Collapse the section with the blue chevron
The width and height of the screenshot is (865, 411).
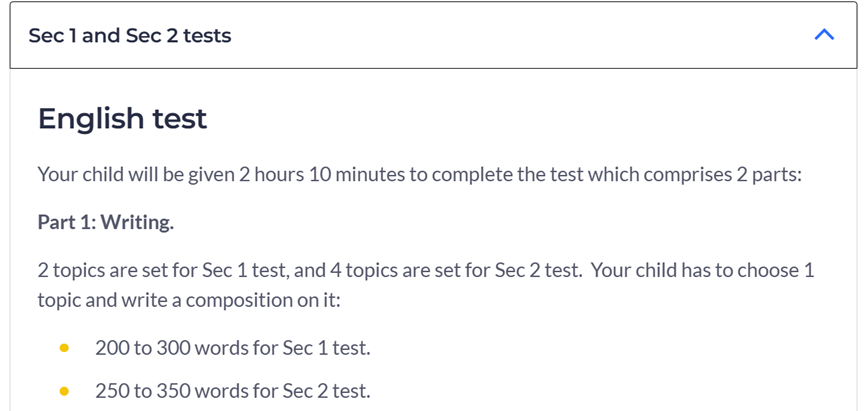click(x=824, y=35)
